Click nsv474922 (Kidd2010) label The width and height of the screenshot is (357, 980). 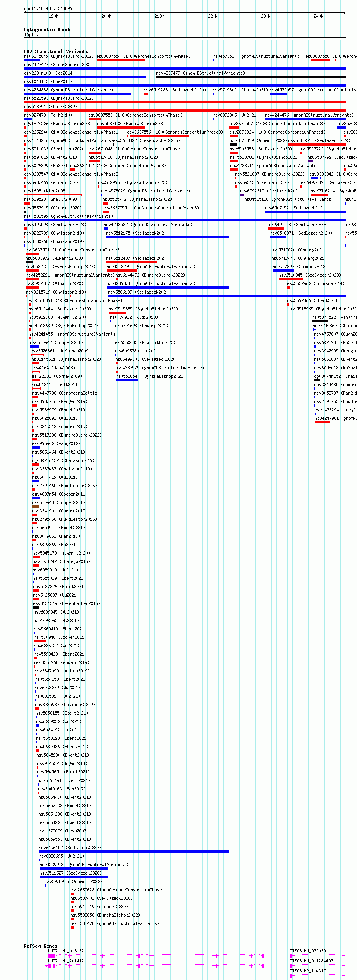point(134,318)
